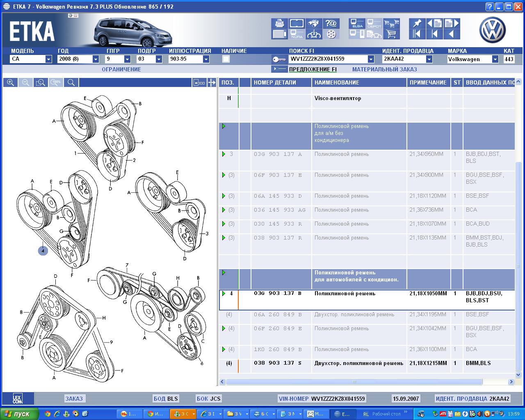Click the illustration position boxes icon
The image size is (525, 420).
point(199,82)
